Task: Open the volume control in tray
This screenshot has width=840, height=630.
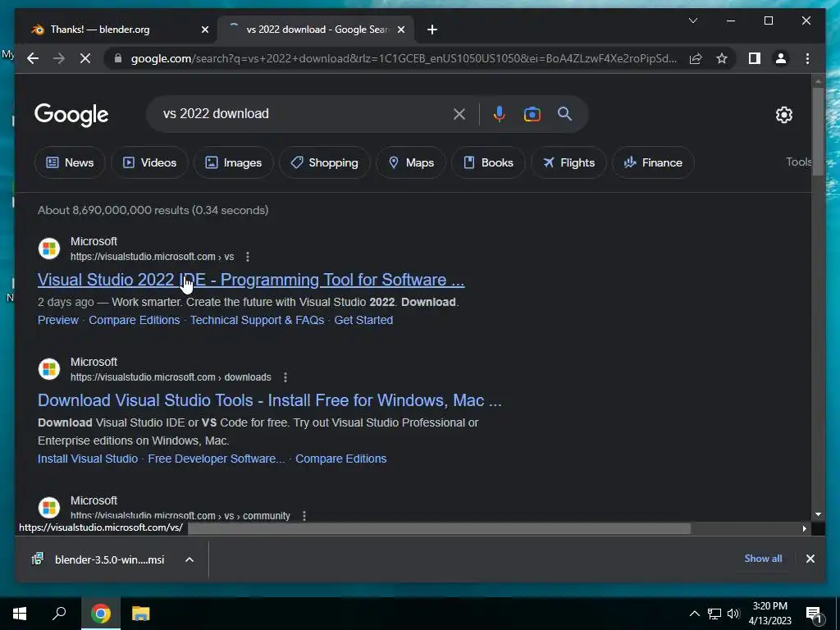Action: click(x=733, y=614)
